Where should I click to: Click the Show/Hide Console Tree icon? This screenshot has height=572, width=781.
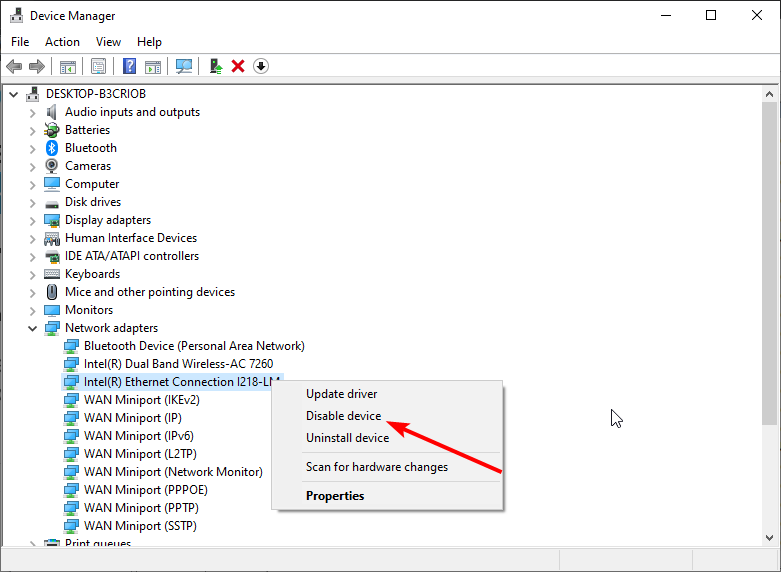pos(68,66)
